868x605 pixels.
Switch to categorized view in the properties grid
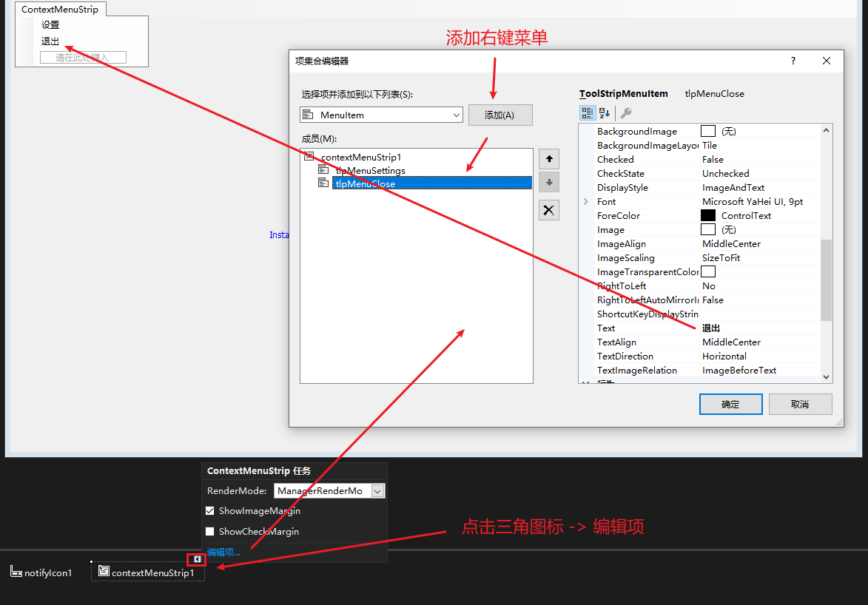click(587, 112)
